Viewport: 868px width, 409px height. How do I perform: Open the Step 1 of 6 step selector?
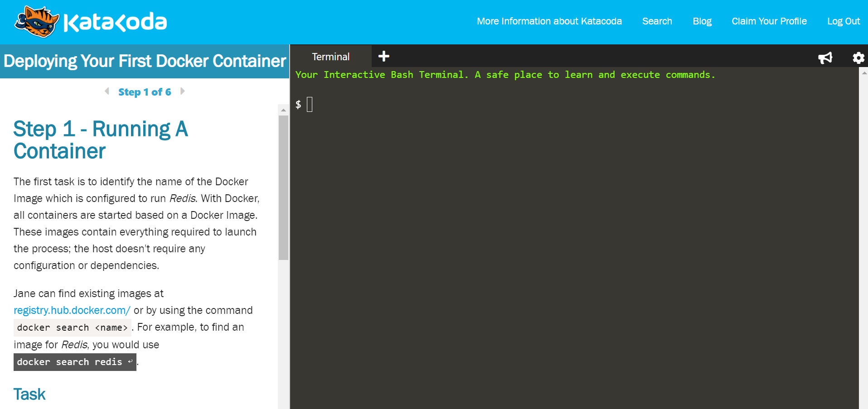coord(145,92)
